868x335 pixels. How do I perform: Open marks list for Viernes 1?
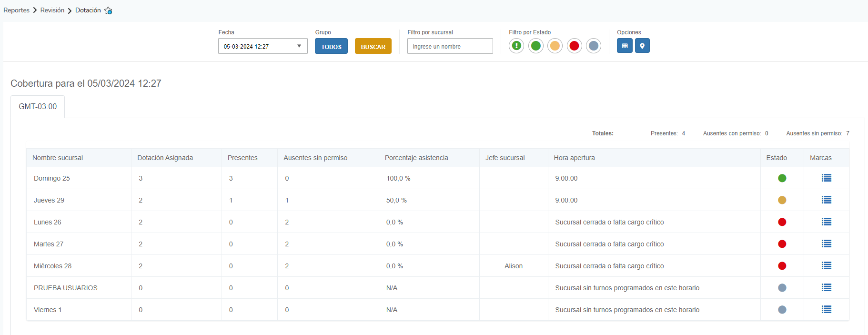click(x=826, y=310)
